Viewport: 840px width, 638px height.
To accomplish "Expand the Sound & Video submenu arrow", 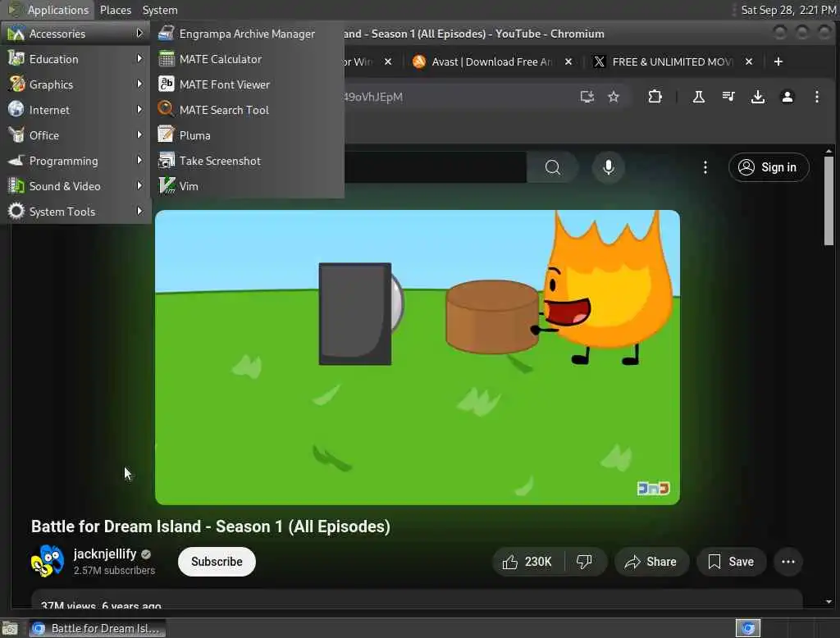I will [139, 186].
